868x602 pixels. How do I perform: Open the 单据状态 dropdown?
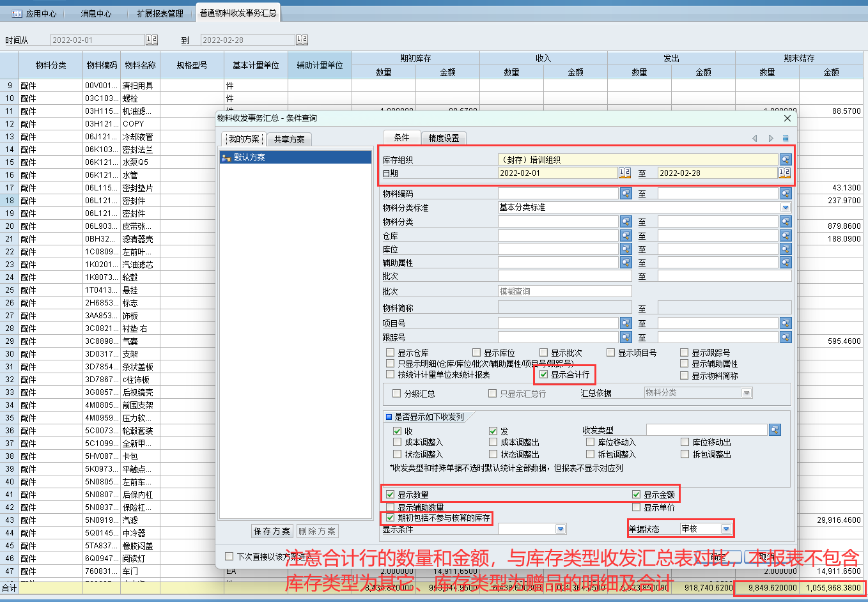[x=725, y=529]
